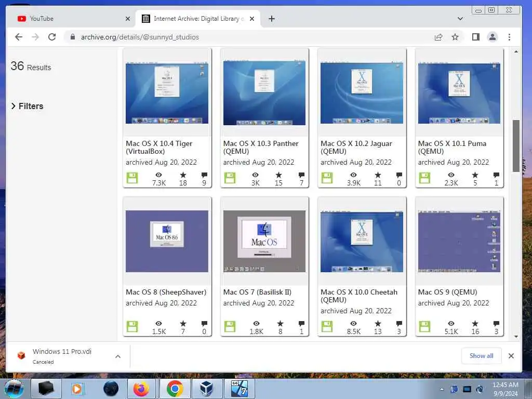Click views eye icon on Mac OS 8 card
This screenshot has height=399, width=532.
(158, 324)
